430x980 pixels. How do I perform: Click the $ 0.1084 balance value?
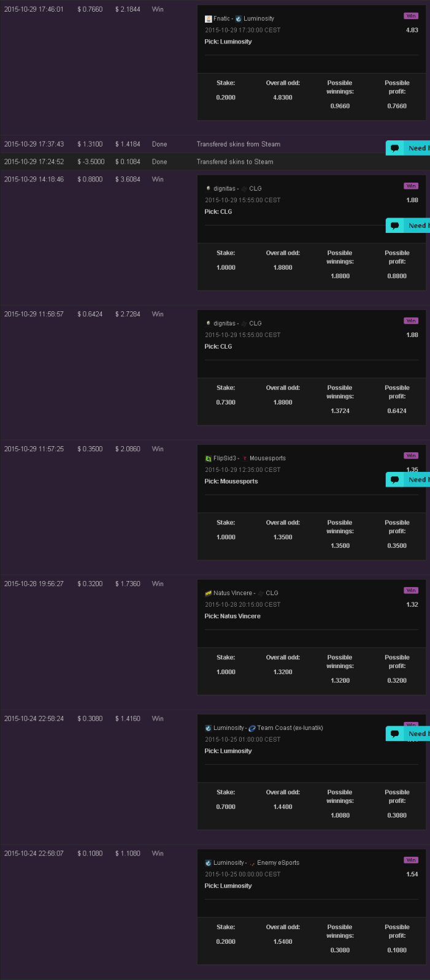tap(128, 162)
